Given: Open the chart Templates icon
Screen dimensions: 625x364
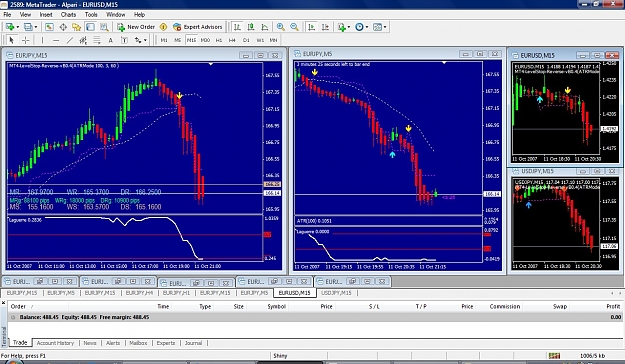Looking at the screenshot, I should tap(377, 27).
